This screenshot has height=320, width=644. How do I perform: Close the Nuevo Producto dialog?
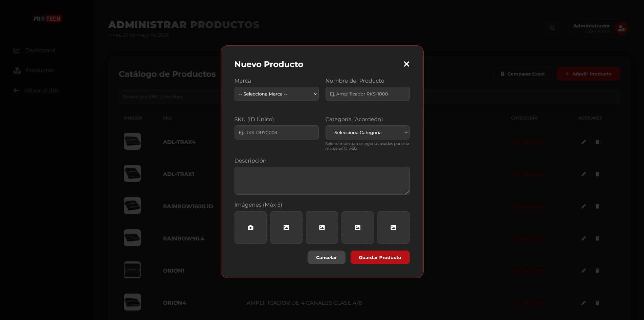(406, 64)
